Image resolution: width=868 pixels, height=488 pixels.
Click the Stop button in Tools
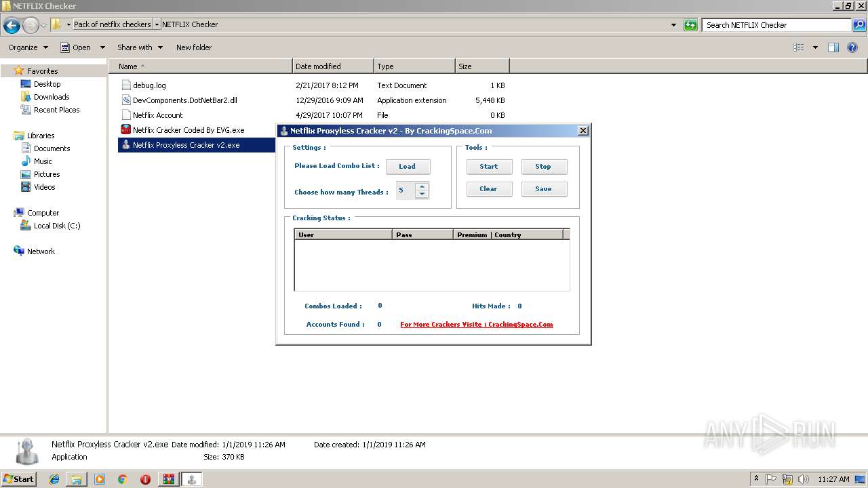[x=544, y=166]
